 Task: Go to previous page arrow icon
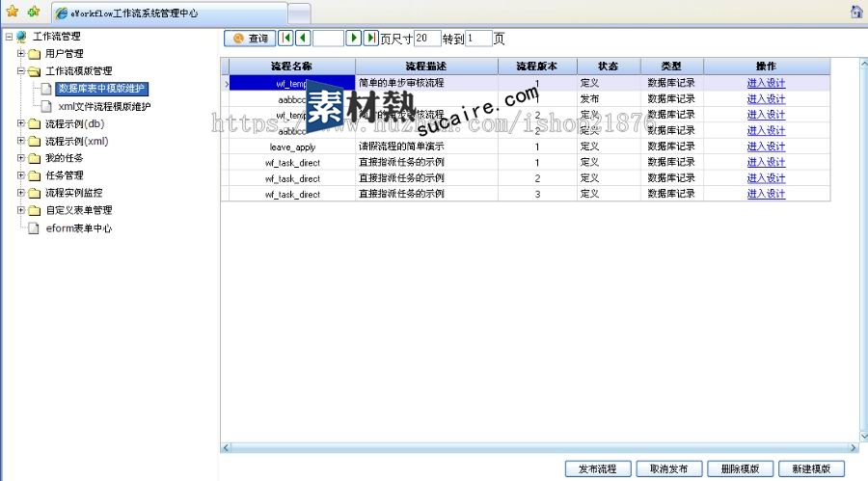click(x=303, y=38)
